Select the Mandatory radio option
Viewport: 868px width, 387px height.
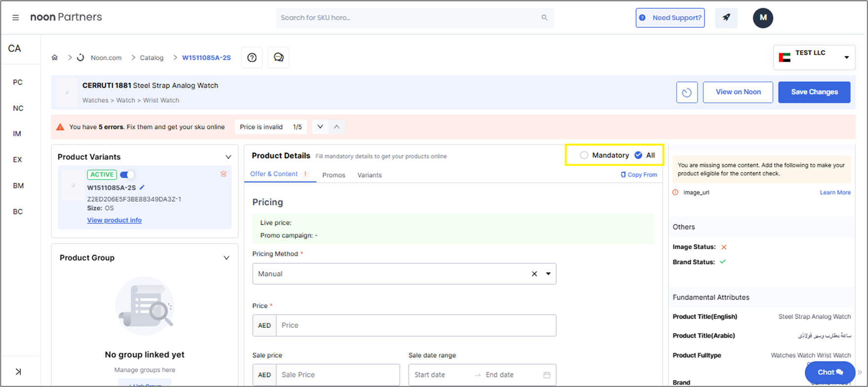click(584, 155)
